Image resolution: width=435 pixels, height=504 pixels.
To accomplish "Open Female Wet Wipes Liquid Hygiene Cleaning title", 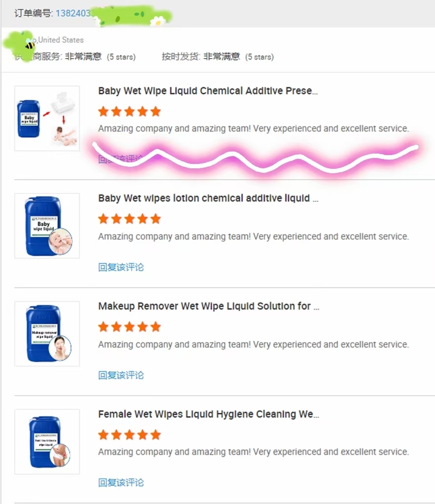I will pyautogui.click(x=209, y=414).
